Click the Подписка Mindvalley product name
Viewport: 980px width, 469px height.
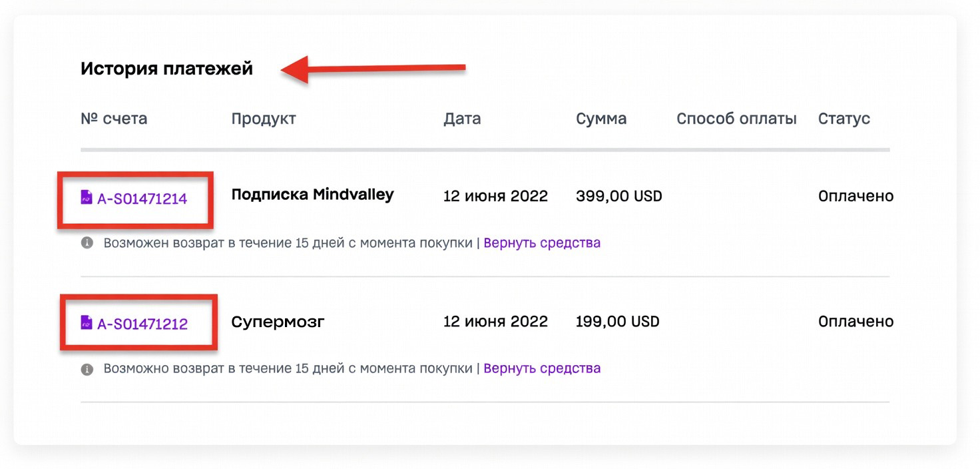[x=312, y=195]
